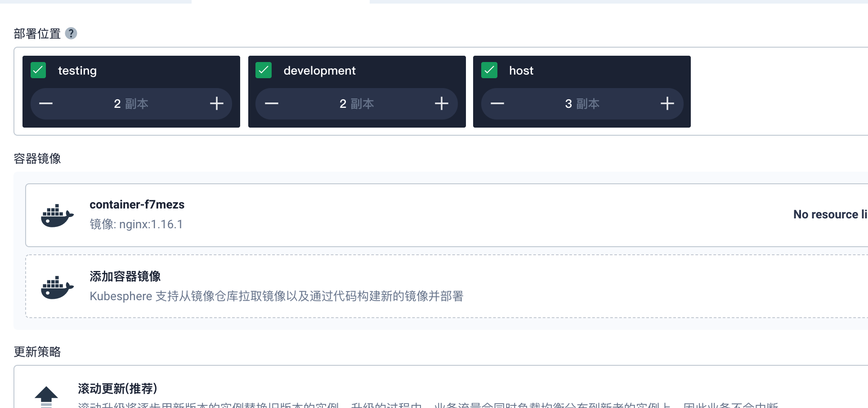868x408 pixels.
Task: Increase development replicas with plus icon
Action: coord(442,103)
